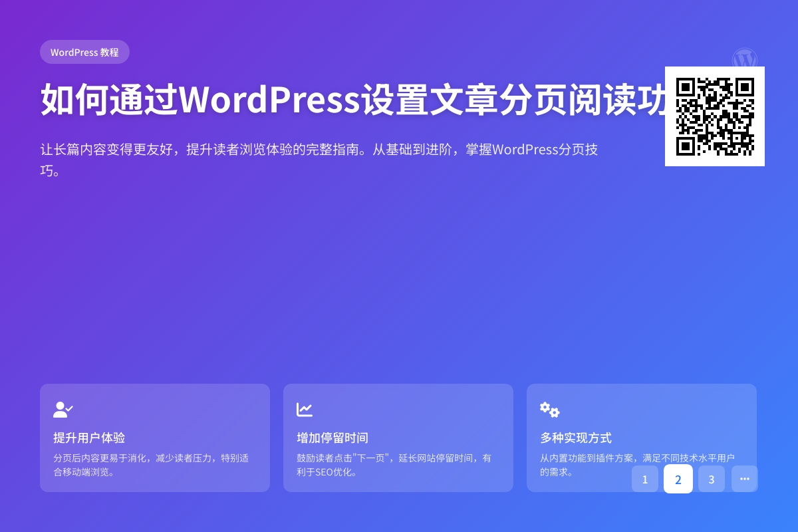Click the description 从内置功能到插件方案
The width and height of the screenshot is (798, 532).
(x=637, y=465)
